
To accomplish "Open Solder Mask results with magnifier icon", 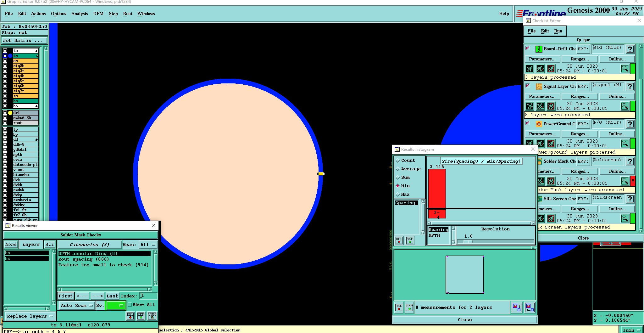I will [x=625, y=181].
